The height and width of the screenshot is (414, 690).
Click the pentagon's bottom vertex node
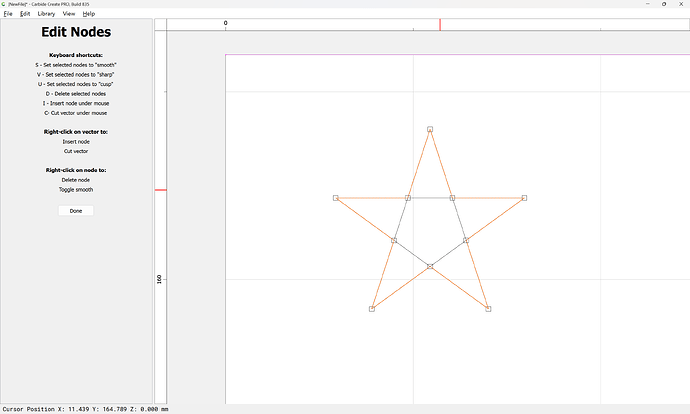pos(430,266)
